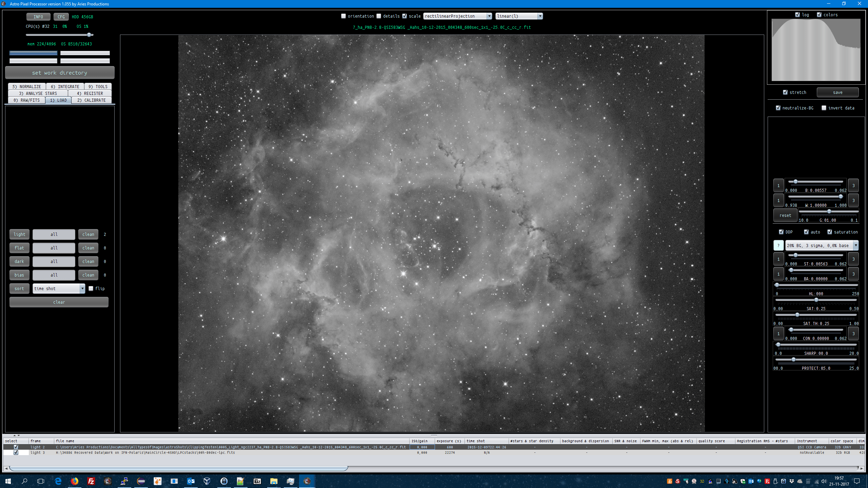The width and height of the screenshot is (868, 488).
Task: Open Microsoft Edge from the taskbar
Action: [58, 481]
